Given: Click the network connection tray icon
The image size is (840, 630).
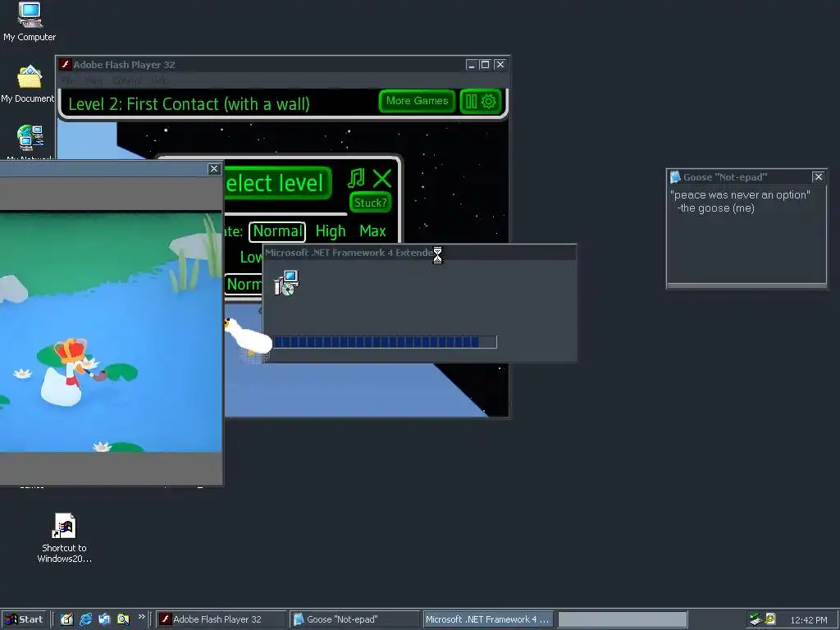Looking at the screenshot, I should (x=756, y=619).
